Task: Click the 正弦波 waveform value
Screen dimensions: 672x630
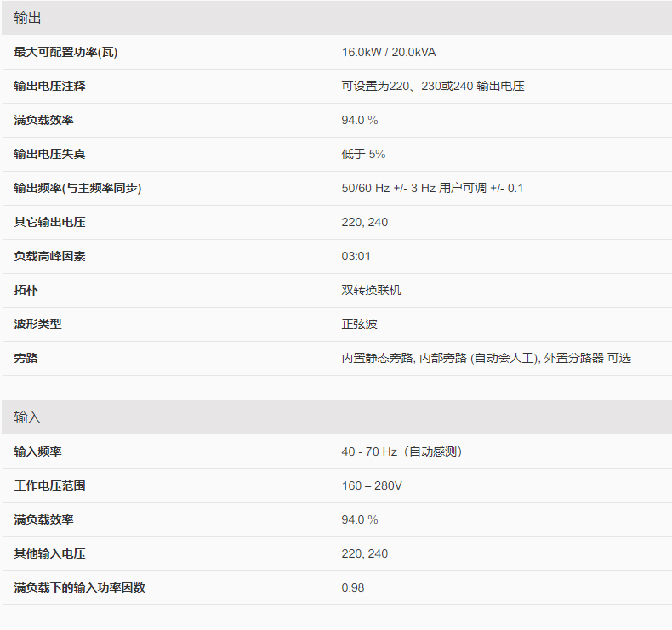Action: 359,324
